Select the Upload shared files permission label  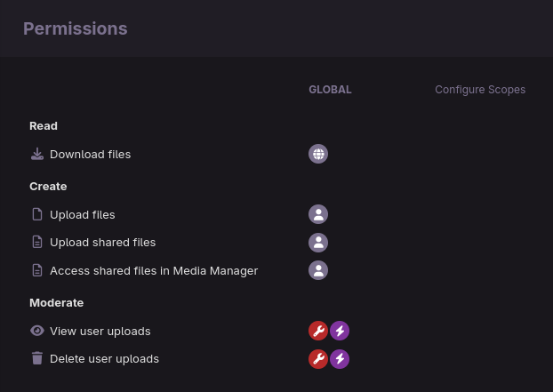[x=102, y=243]
